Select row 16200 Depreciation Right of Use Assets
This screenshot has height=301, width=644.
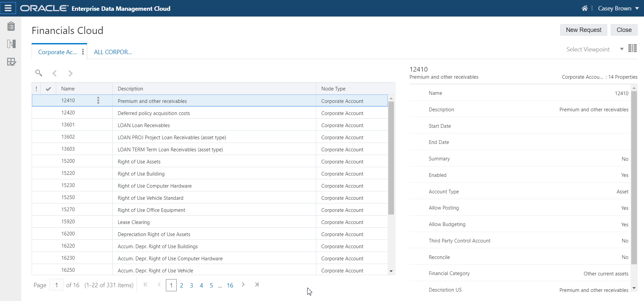(x=210, y=234)
